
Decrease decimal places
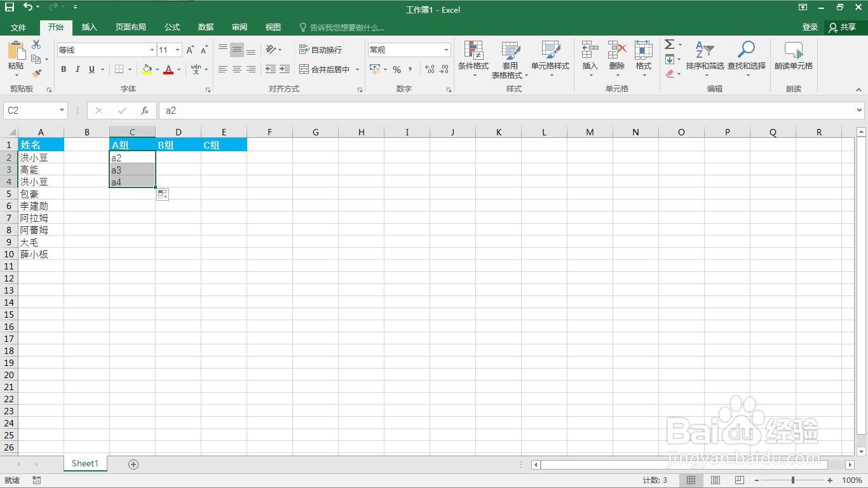pos(444,69)
